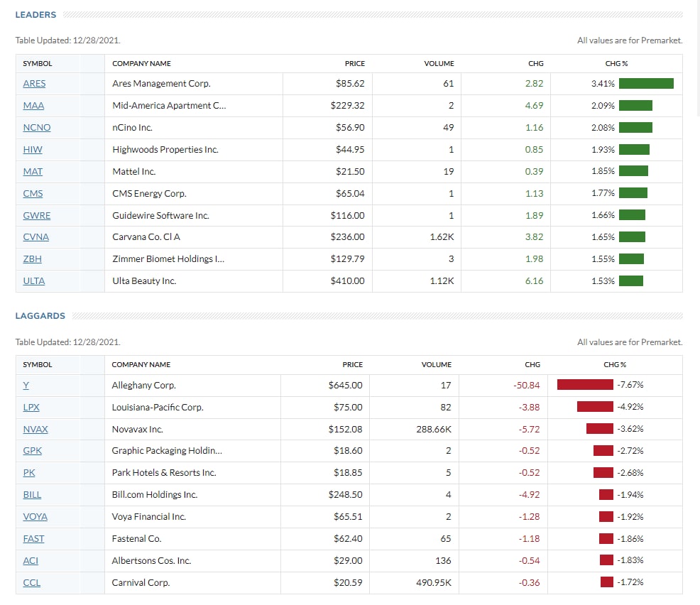The image size is (700, 605).
Task: Open the ACI ticker link
Action: click(31, 560)
